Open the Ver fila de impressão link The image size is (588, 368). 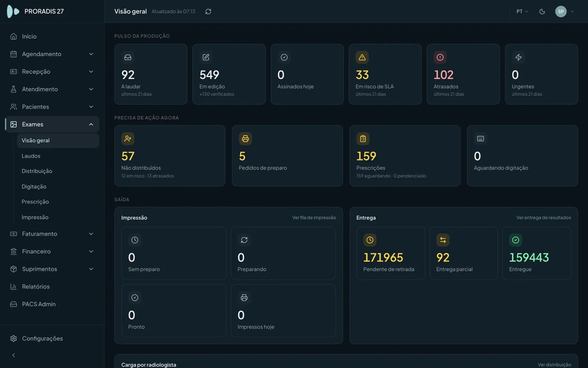pos(314,217)
